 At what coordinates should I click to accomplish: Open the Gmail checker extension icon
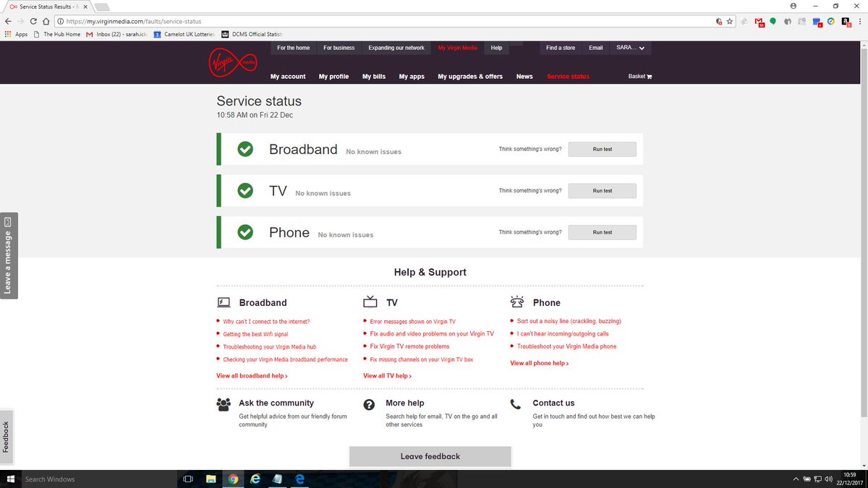pyautogui.click(x=759, y=22)
